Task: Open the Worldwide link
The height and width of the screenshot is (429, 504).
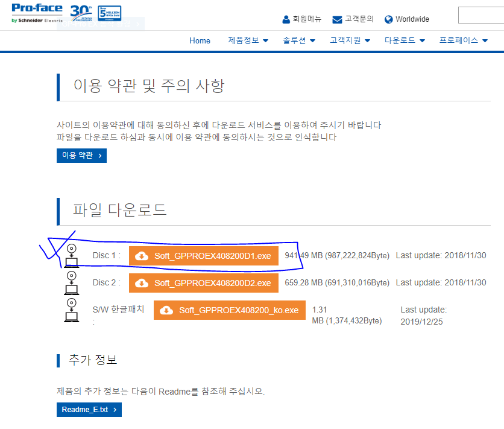Action: pyautogui.click(x=412, y=19)
